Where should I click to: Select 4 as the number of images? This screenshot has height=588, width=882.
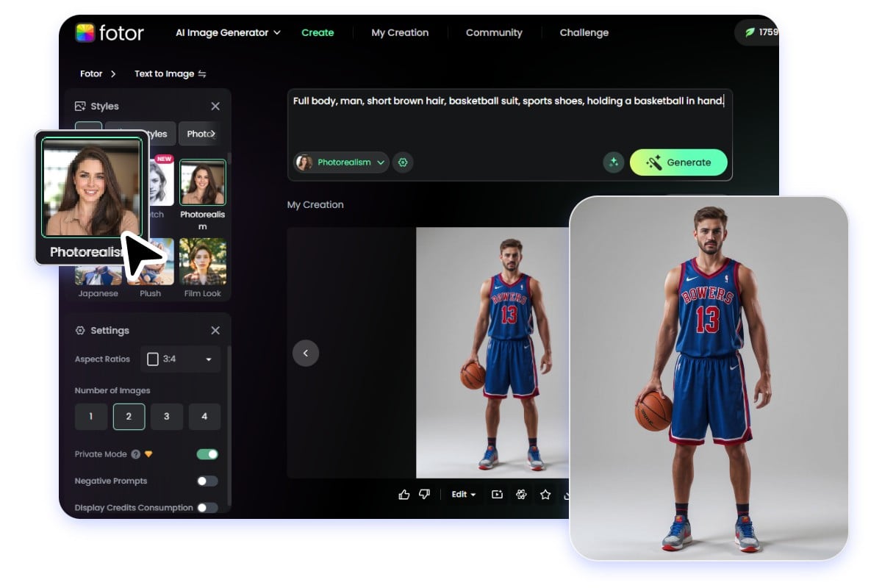(204, 417)
